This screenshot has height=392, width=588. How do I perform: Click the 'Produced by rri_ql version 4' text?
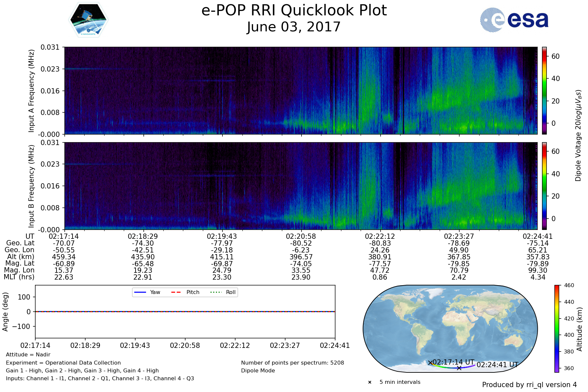529,385
